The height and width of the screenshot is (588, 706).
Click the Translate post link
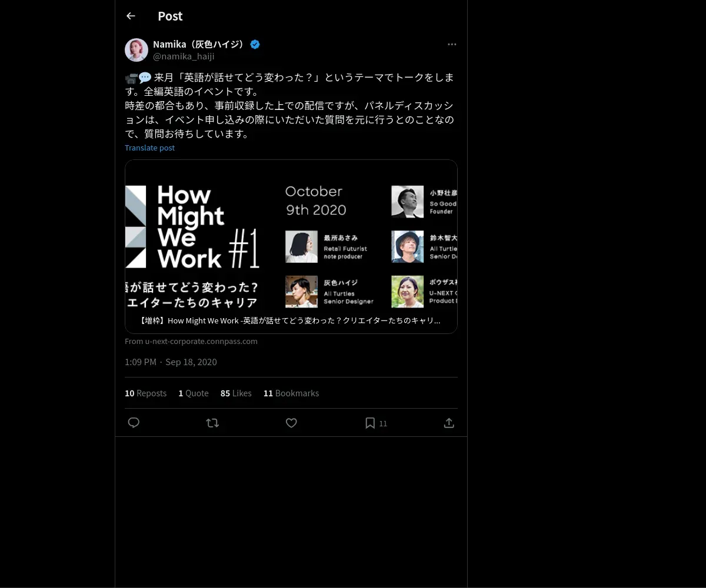click(149, 148)
